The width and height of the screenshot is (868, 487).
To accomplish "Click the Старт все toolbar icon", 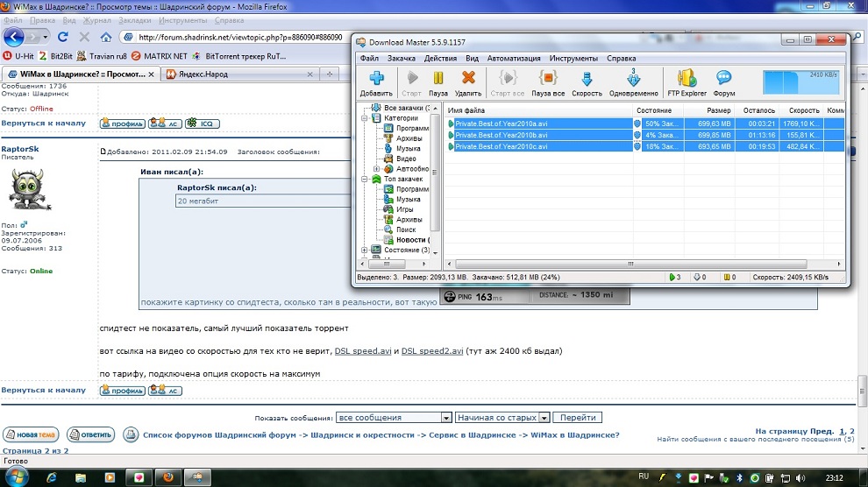I will tap(508, 78).
